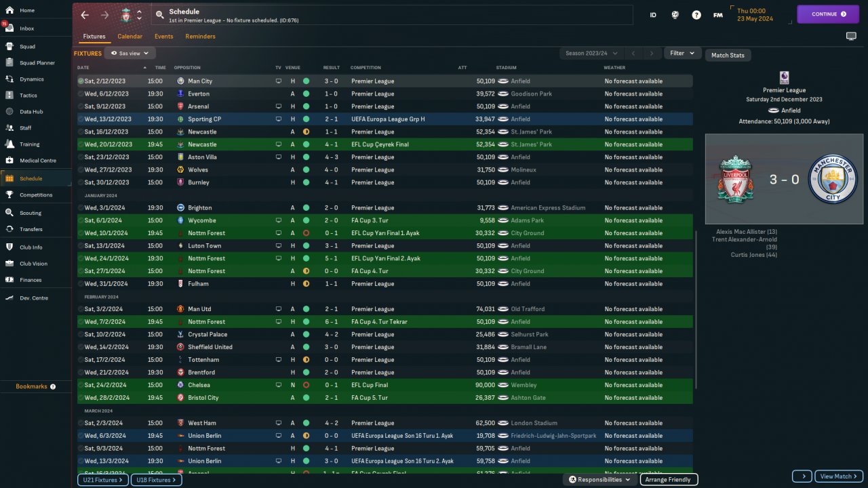Image resolution: width=868 pixels, height=488 pixels.
Task: Click the Goodison Park stadium link
Action: coord(530,94)
